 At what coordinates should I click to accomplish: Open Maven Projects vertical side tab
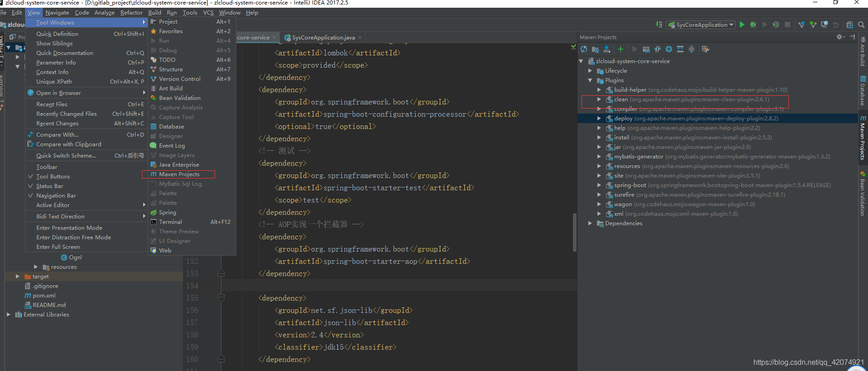pos(863,138)
